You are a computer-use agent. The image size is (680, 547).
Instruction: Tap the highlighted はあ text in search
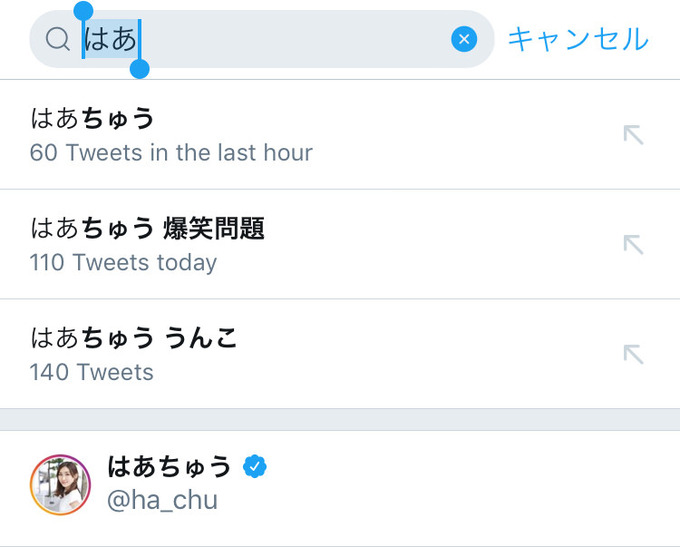click(x=111, y=39)
